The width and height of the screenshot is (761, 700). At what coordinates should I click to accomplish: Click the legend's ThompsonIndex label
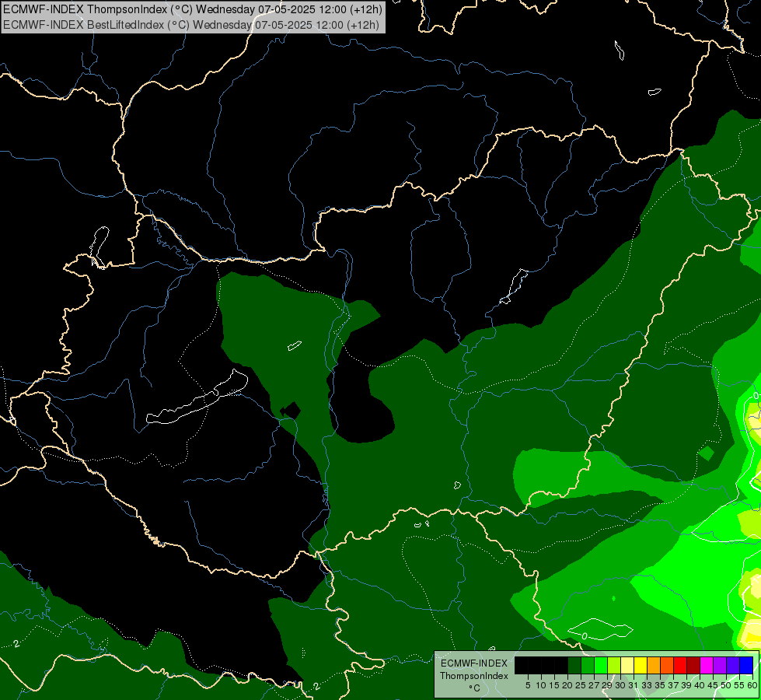point(474,676)
